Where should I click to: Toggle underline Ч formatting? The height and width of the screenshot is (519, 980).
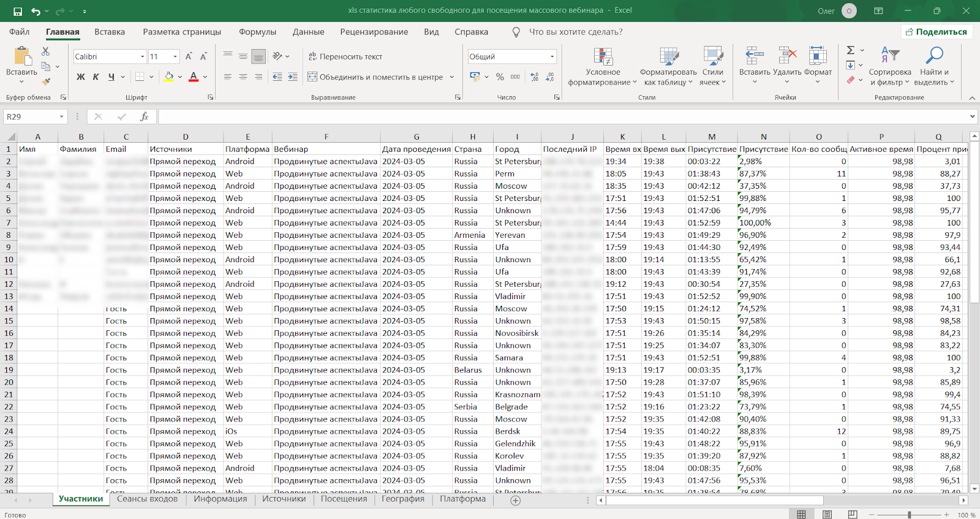tap(111, 77)
